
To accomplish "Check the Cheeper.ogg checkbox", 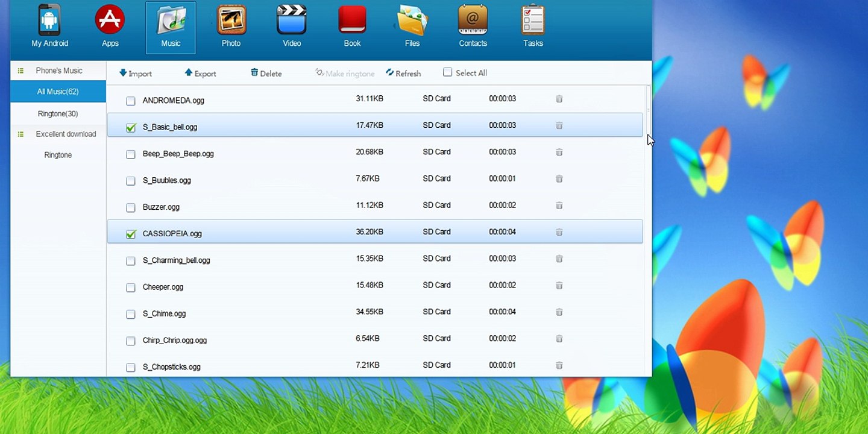I will [x=131, y=288].
